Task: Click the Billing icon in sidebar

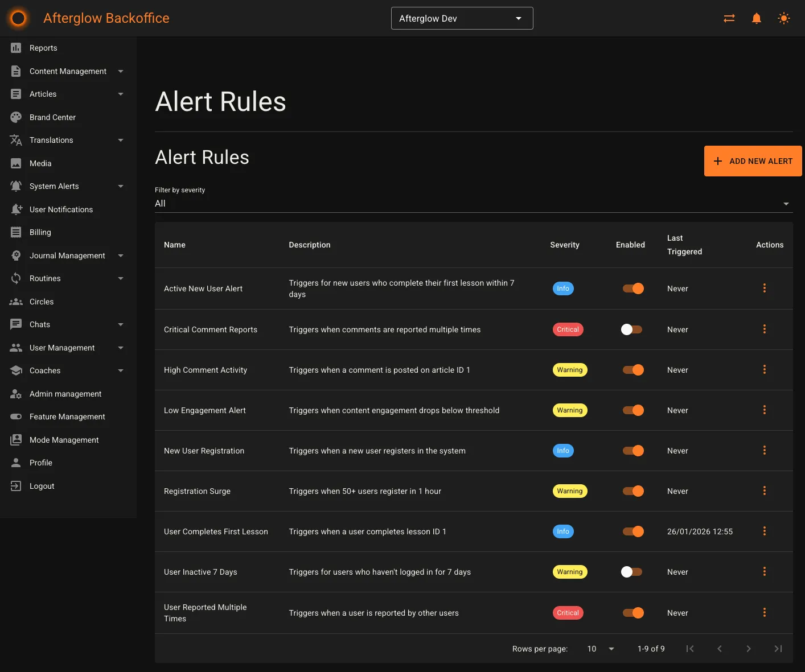Action: tap(16, 232)
